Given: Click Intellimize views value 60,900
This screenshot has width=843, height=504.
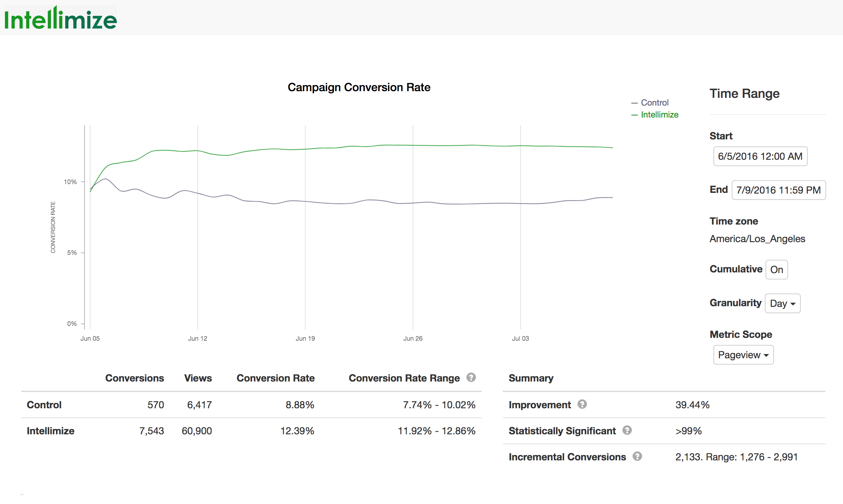Looking at the screenshot, I should (197, 431).
